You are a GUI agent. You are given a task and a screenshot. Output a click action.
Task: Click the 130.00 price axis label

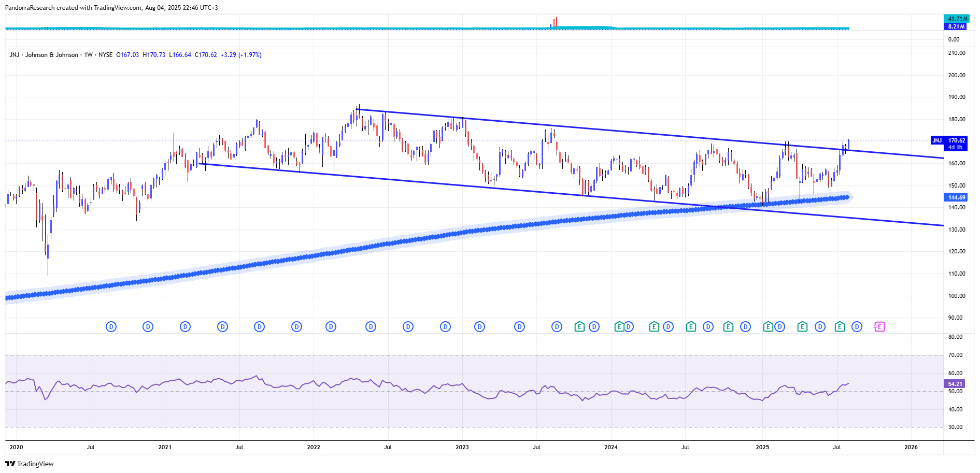click(x=957, y=230)
